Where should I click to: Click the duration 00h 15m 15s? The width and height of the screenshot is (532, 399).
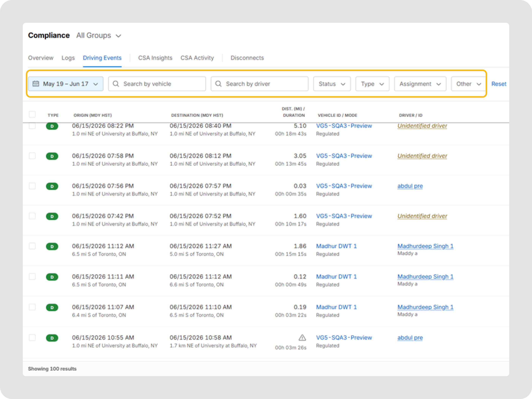tap(291, 254)
